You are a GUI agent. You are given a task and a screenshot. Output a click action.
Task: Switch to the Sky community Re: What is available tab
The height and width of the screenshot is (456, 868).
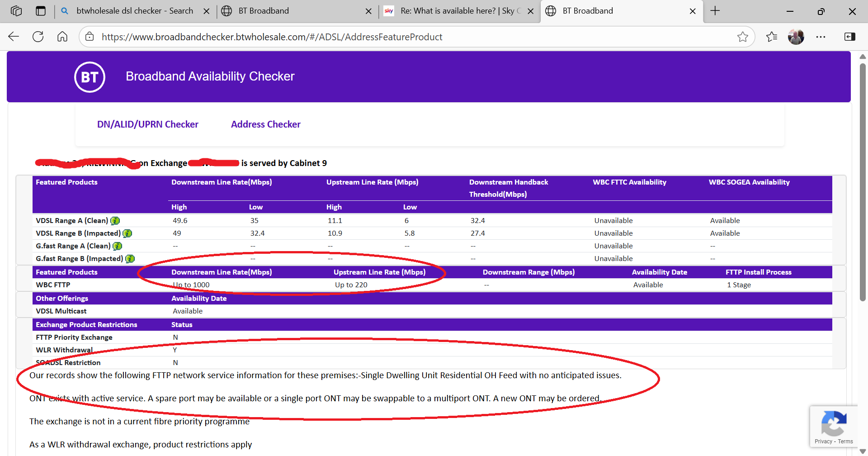tap(457, 11)
